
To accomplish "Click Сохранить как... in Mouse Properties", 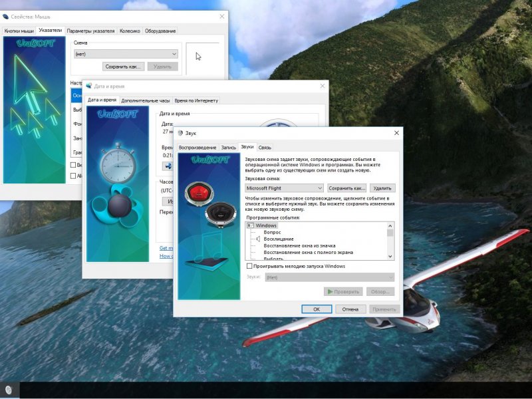I will [x=123, y=66].
